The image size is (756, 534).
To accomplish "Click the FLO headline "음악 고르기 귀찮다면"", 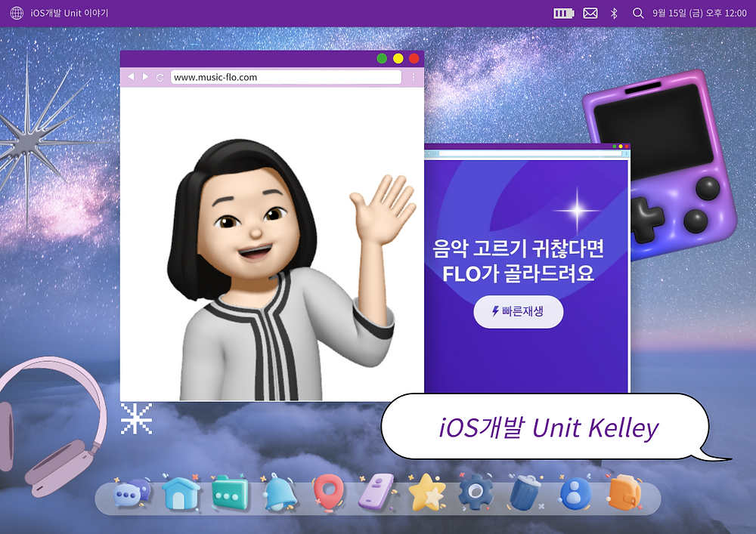I will point(518,248).
